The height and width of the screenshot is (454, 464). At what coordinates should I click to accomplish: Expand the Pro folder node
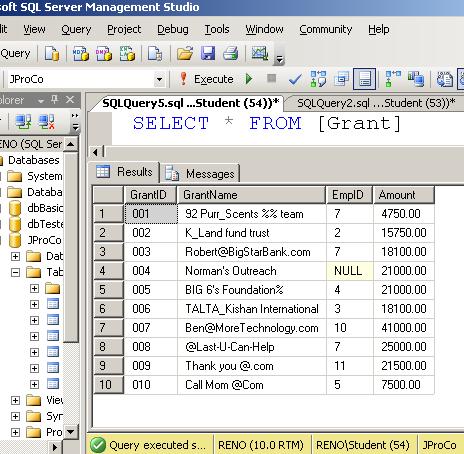click(15, 432)
